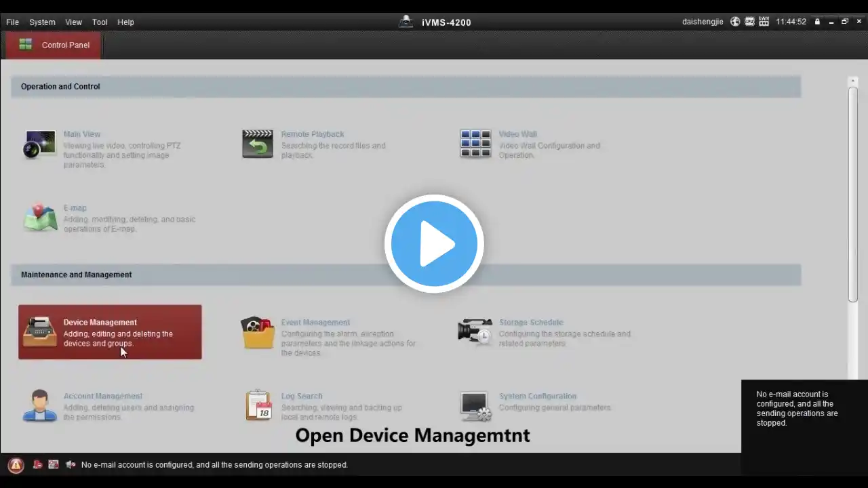Open the E-map icon
Screen dimensions: 868x488
(40, 218)
